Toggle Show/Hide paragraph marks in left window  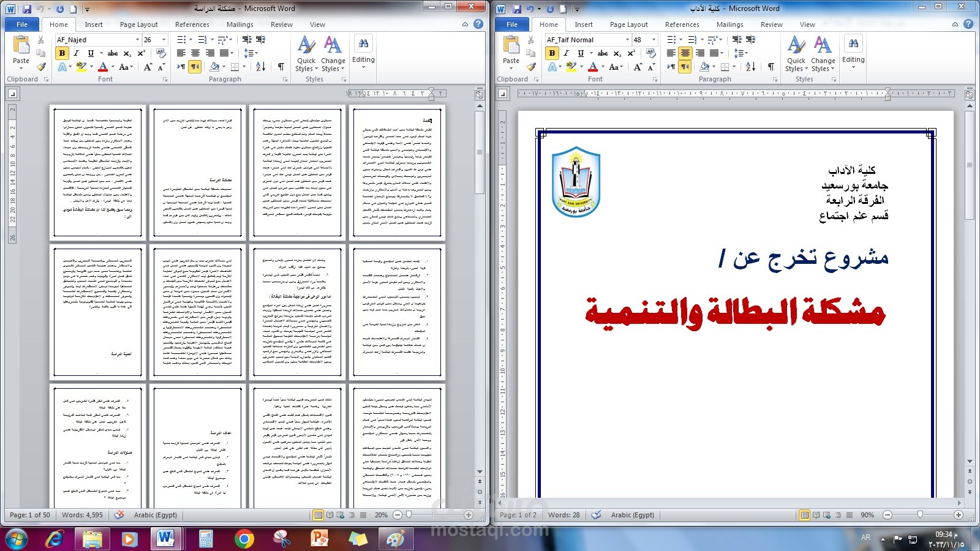tap(281, 67)
